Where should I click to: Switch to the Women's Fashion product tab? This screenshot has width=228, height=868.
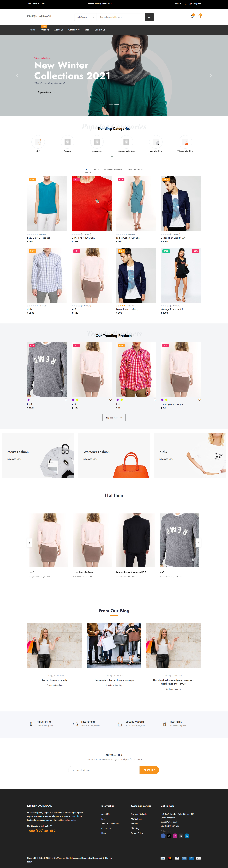pyautogui.click(x=113, y=170)
